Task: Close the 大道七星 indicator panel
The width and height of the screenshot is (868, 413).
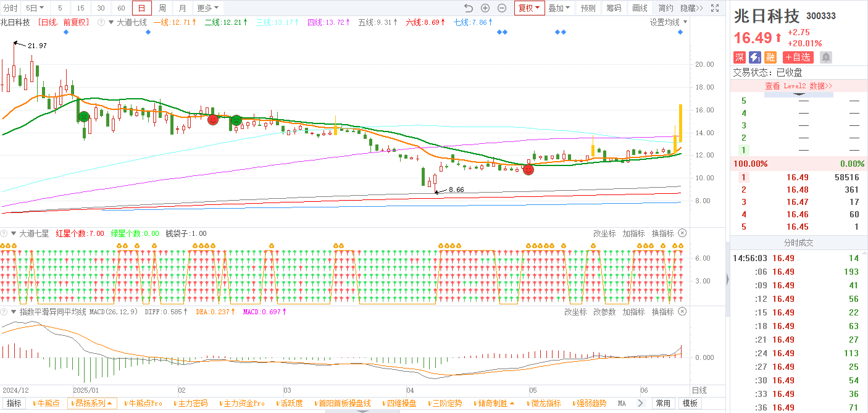Action: tap(682, 233)
